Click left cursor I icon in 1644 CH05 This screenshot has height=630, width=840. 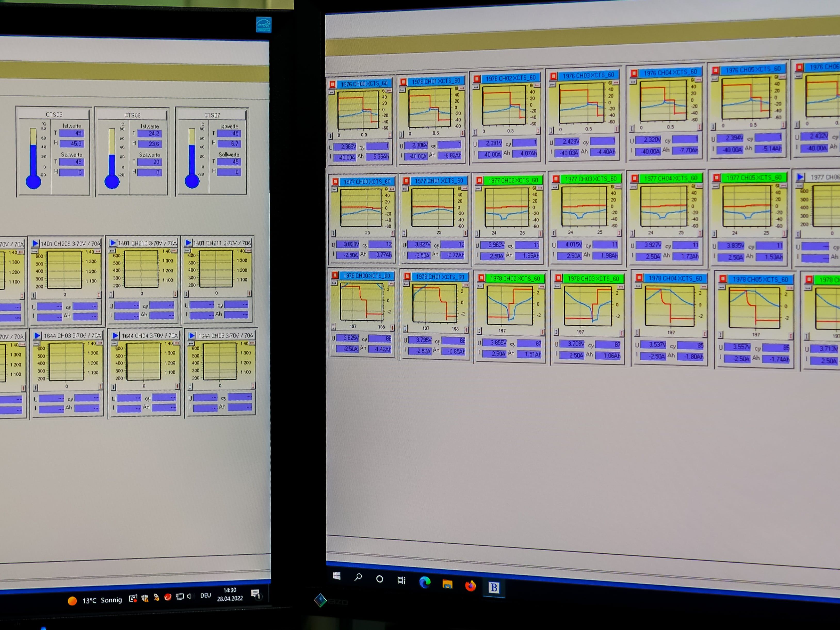pos(190,386)
